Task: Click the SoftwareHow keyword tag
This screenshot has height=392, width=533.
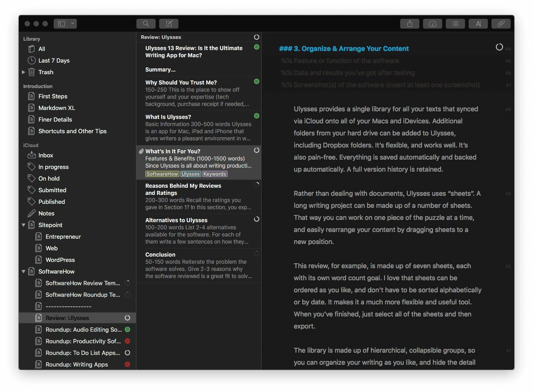Action: pyautogui.click(x=162, y=174)
